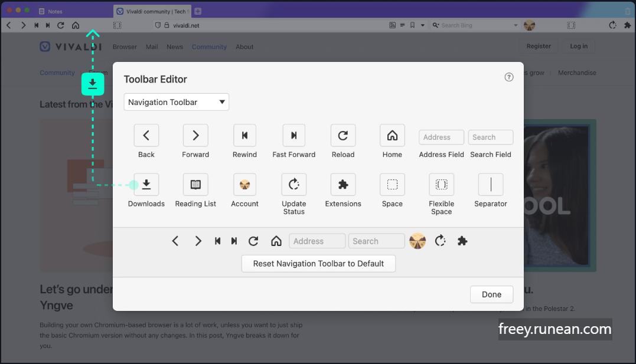Open closed tabs trash icon
Screen dimensions: 636x364
coord(628,11)
